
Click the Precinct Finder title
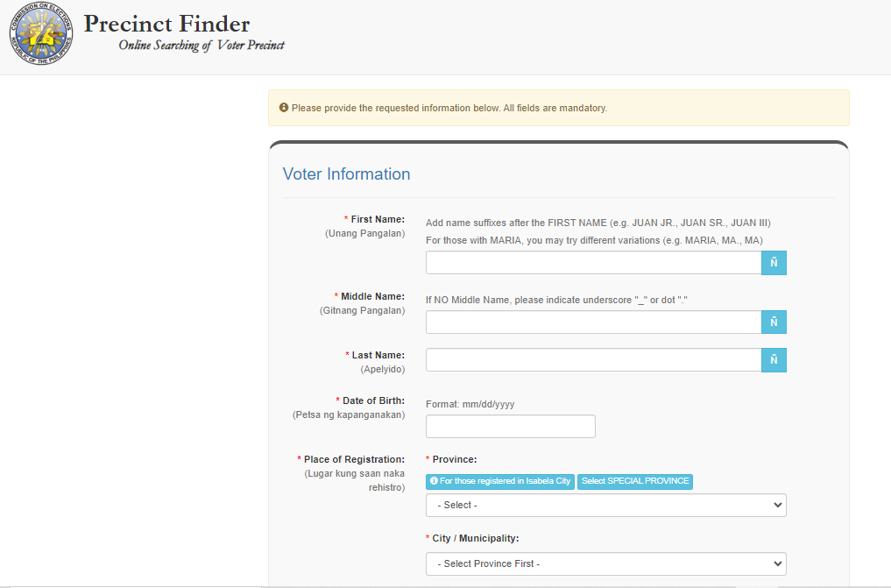coord(166,24)
